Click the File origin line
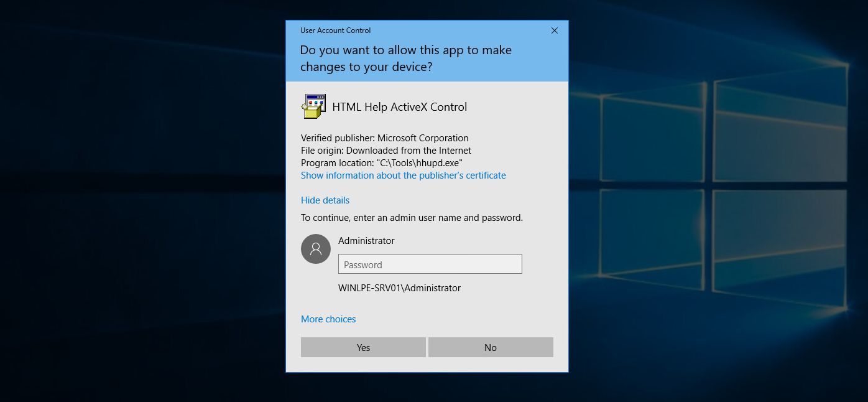This screenshot has width=868, height=402. [386, 151]
